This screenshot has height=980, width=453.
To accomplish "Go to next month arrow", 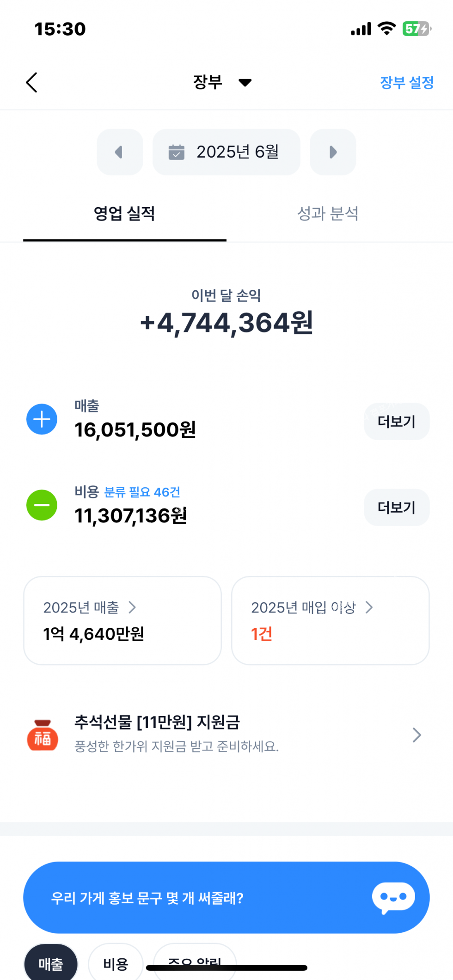I will (333, 152).
